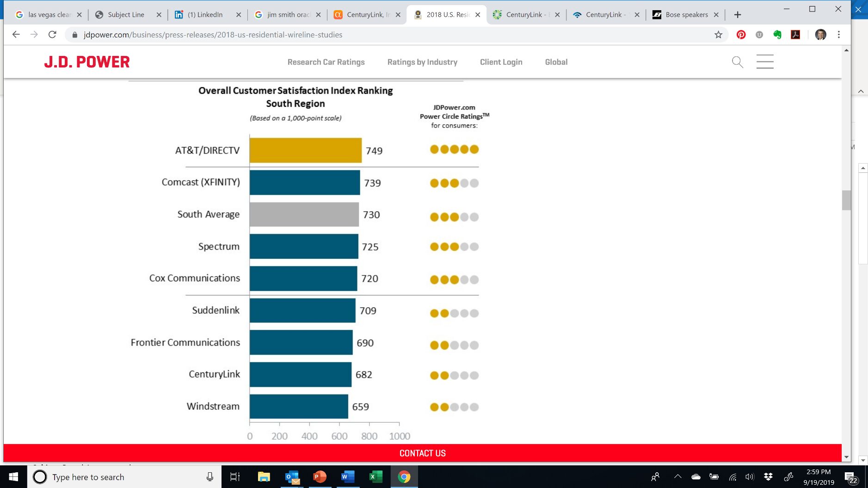Click the Adobe Acrobat extension icon
Image resolution: width=868 pixels, height=488 pixels.
coord(795,35)
